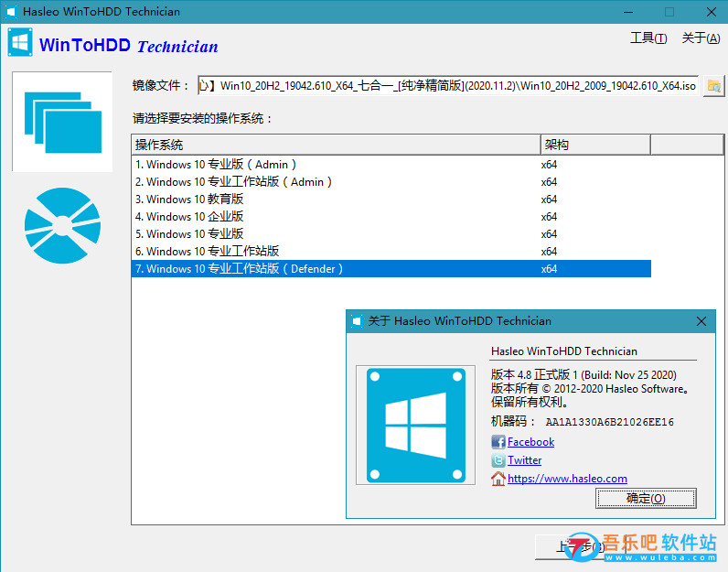Minimize the main WinToHDD window
The image size is (728, 572).
click(x=628, y=12)
